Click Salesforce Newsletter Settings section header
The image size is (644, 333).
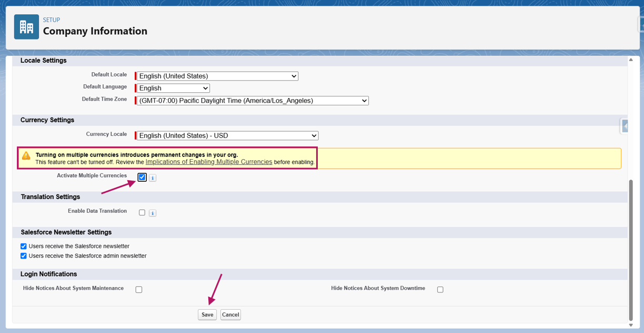[66, 232]
